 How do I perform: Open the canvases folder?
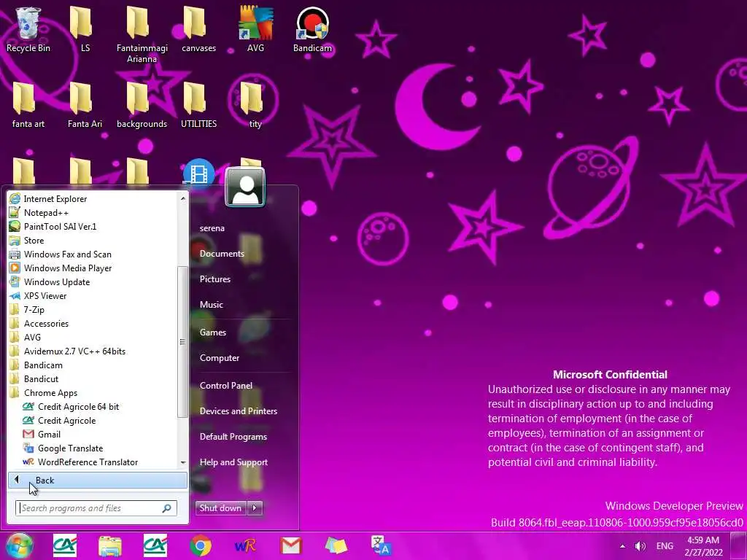pyautogui.click(x=198, y=29)
